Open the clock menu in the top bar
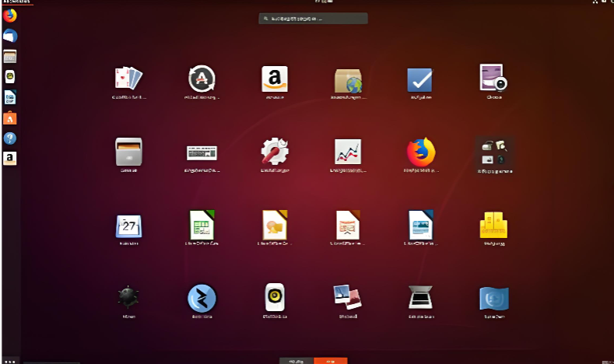The height and width of the screenshot is (364, 614). (324, 2)
